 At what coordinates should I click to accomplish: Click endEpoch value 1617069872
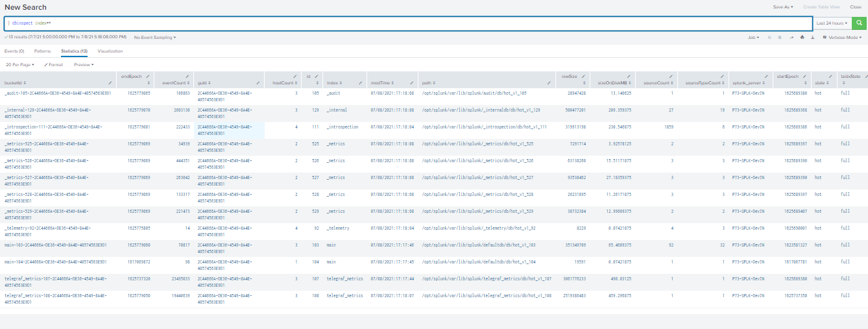[x=139, y=262]
